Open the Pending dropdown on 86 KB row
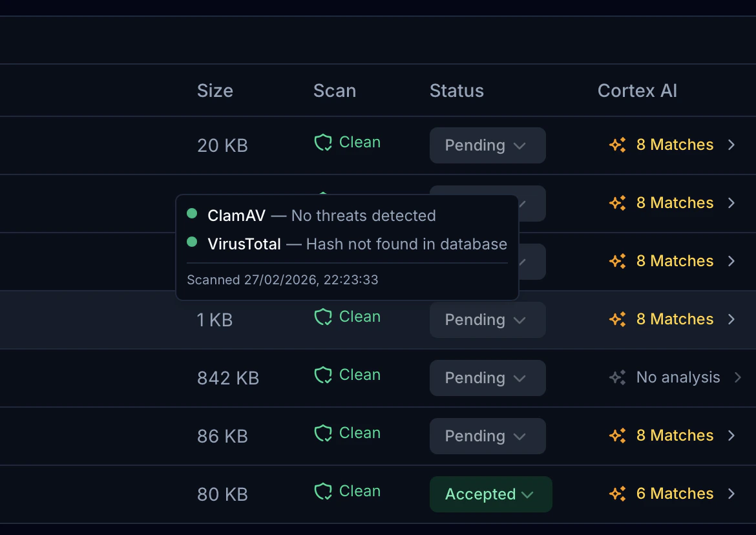This screenshot has height=535, width=756. pyautogui.click(x=487, y=436)
